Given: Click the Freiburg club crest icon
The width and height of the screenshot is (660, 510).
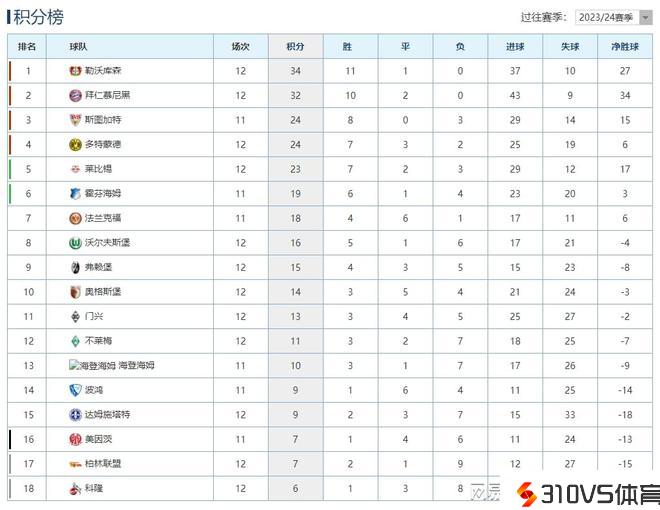Looking at the screenshot, I should click(75, 267).
